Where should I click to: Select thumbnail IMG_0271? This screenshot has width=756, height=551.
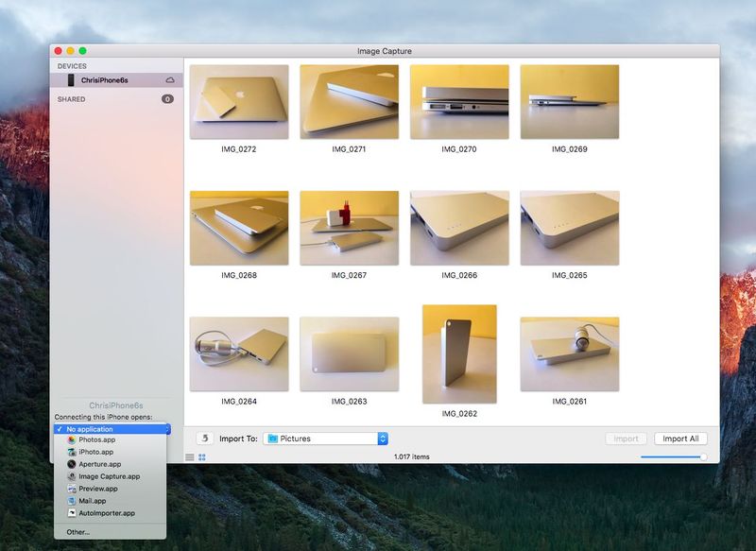pyautogui.click(x=349, y=102)
